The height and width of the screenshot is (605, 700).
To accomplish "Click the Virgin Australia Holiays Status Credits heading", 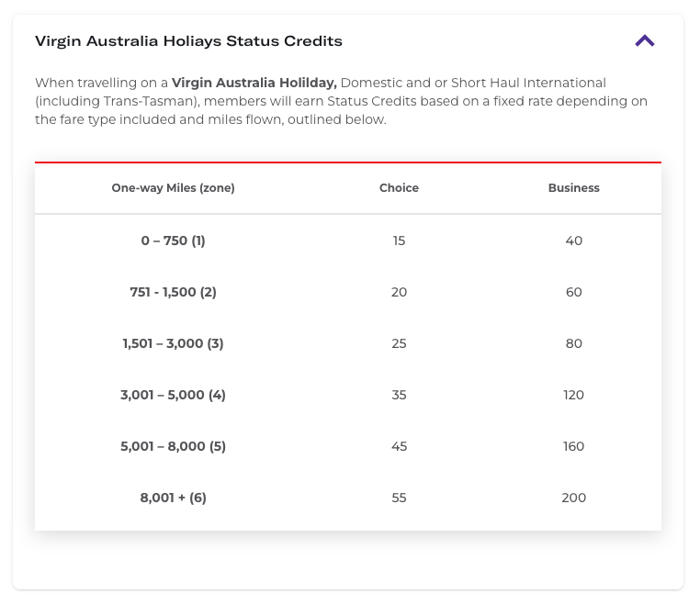I will point(188,41).
